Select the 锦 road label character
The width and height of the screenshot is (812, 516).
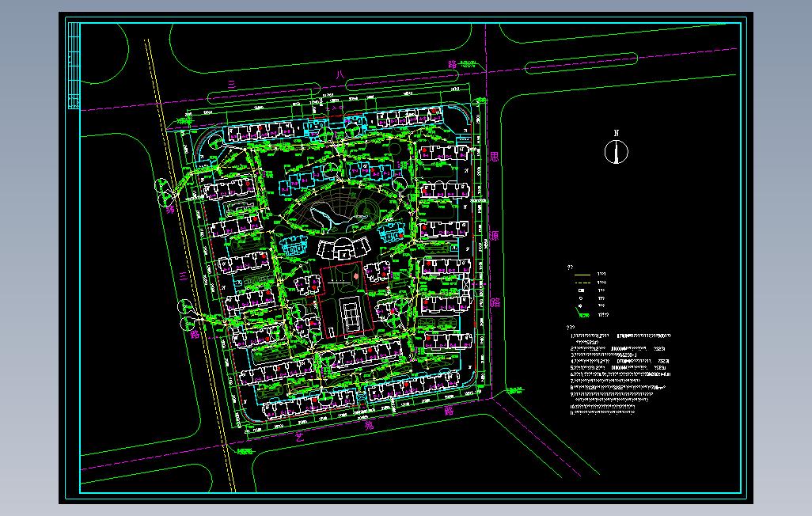[170, 209]
